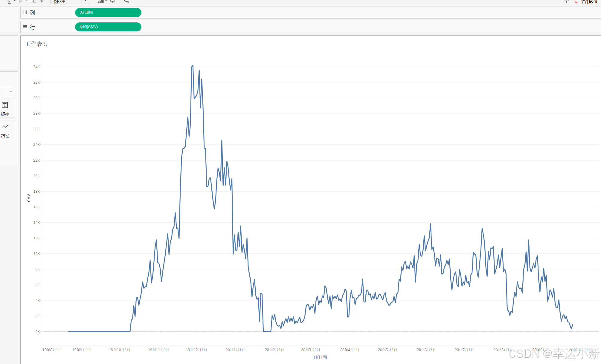601x364 pixels.
Task: Click the 6K tick on GMV axis
Action: (x=37, y=285)
